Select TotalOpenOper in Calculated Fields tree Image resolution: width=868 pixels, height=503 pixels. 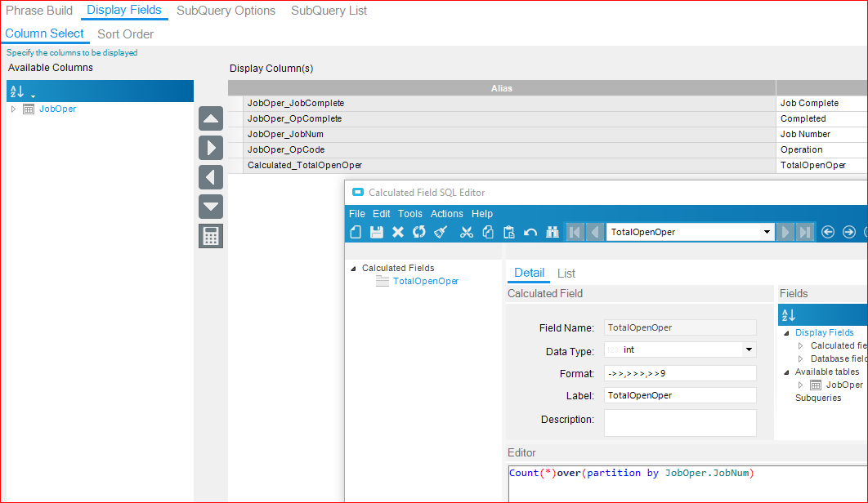(426, 281)
